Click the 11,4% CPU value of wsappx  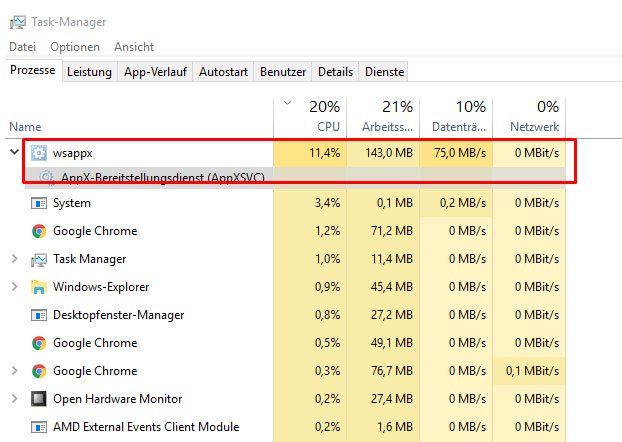[324, 153]
